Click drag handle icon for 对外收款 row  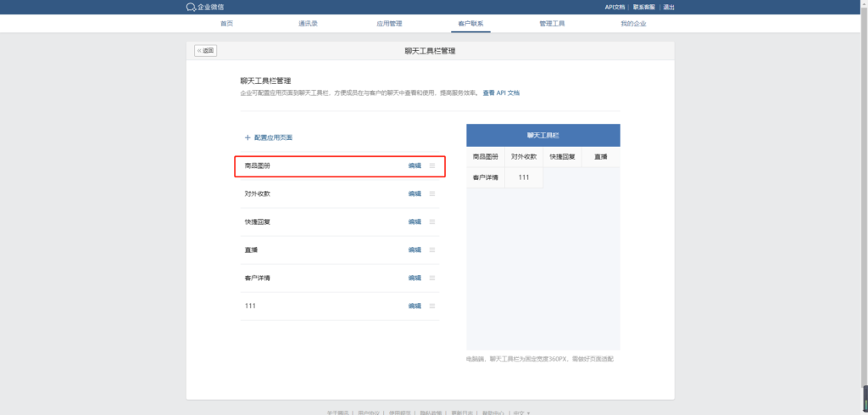coord(432,194)
